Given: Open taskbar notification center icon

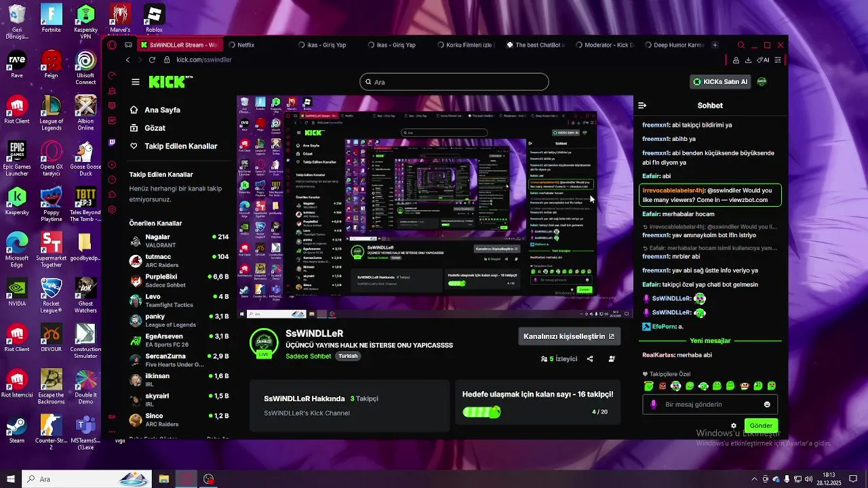Looking at the screenshot, I should click(853, 479).
